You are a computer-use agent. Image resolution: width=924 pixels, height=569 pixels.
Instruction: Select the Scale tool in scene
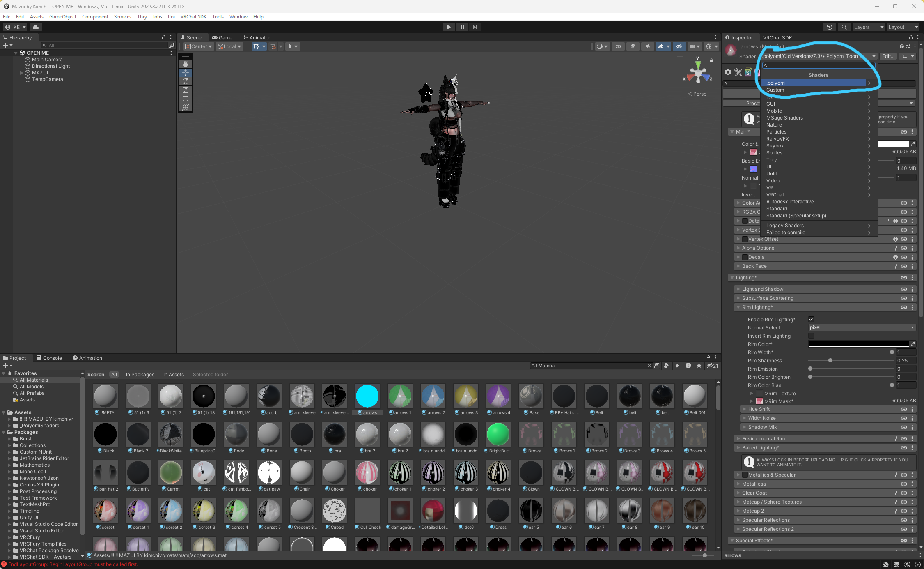[x=186, y=90]
